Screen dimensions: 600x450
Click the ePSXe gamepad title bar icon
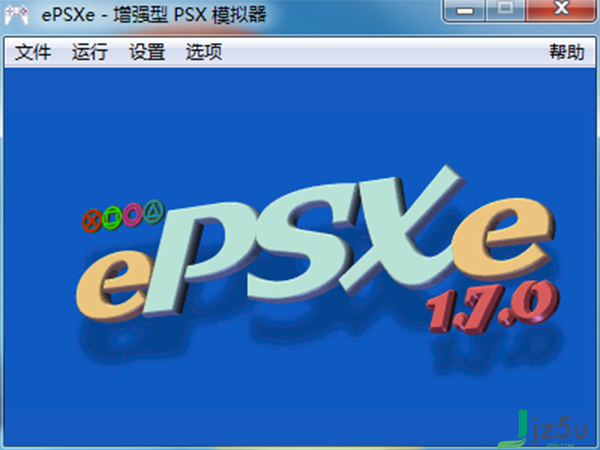coord(16,15)
